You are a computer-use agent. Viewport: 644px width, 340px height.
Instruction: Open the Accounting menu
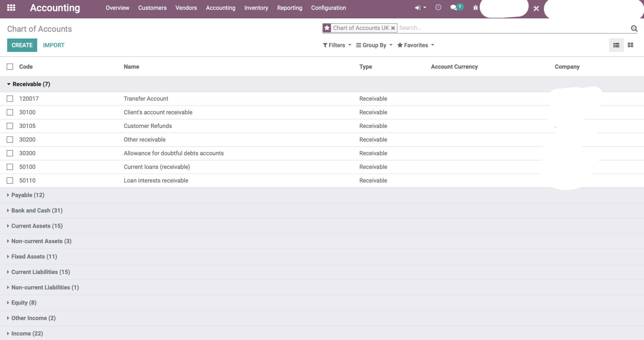[x=220, y=8]
